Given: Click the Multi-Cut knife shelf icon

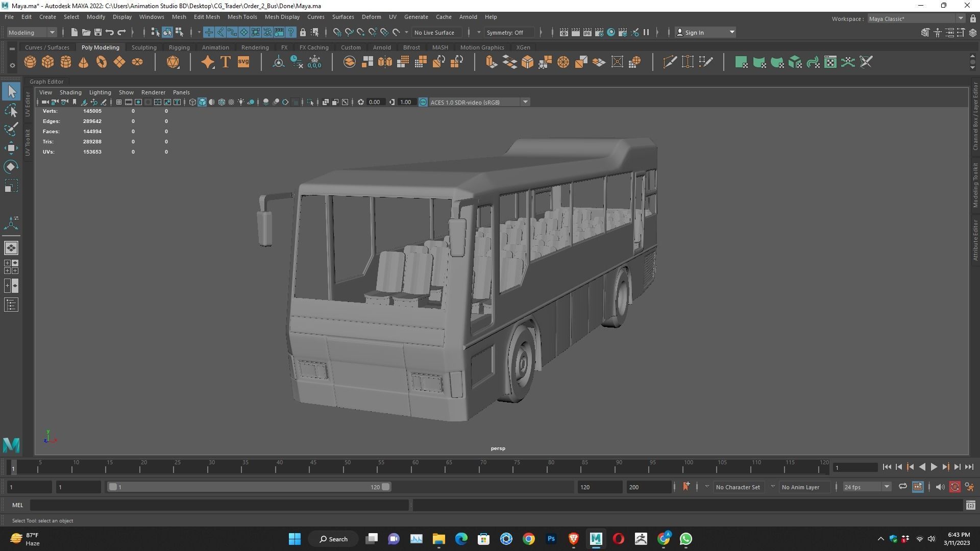Looking at the screenshot, I should coord(670,62).
